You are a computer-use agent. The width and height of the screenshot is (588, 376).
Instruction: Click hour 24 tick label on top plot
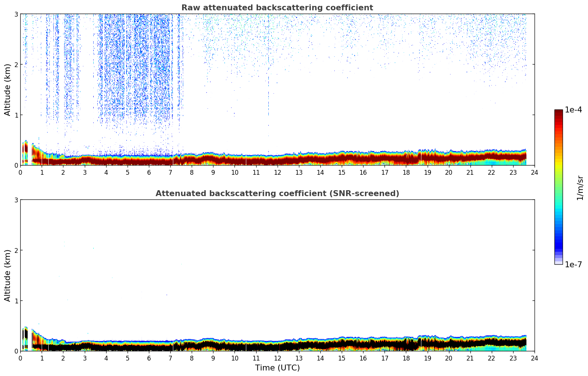click(x=534, y=172)
